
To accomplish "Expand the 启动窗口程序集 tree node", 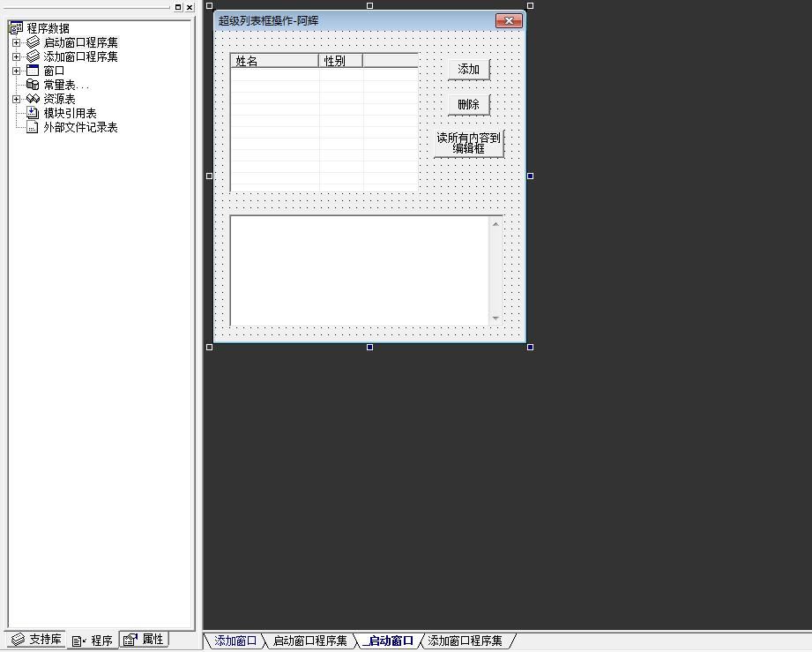I will point(16,42).
